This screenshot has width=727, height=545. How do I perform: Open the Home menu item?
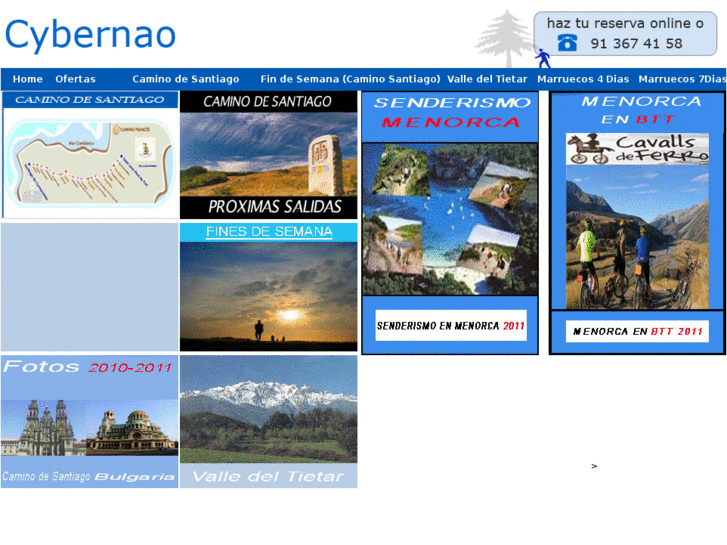(28, 79)
